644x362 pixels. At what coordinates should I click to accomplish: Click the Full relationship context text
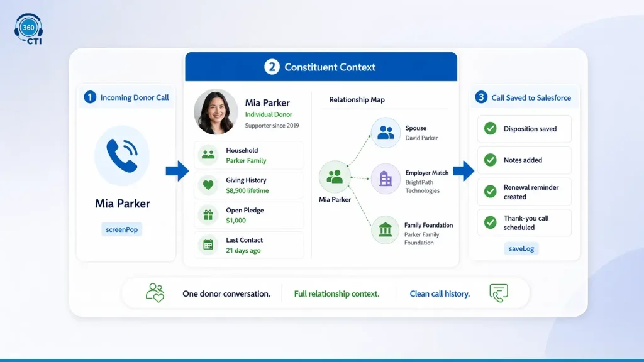(337, 294)
